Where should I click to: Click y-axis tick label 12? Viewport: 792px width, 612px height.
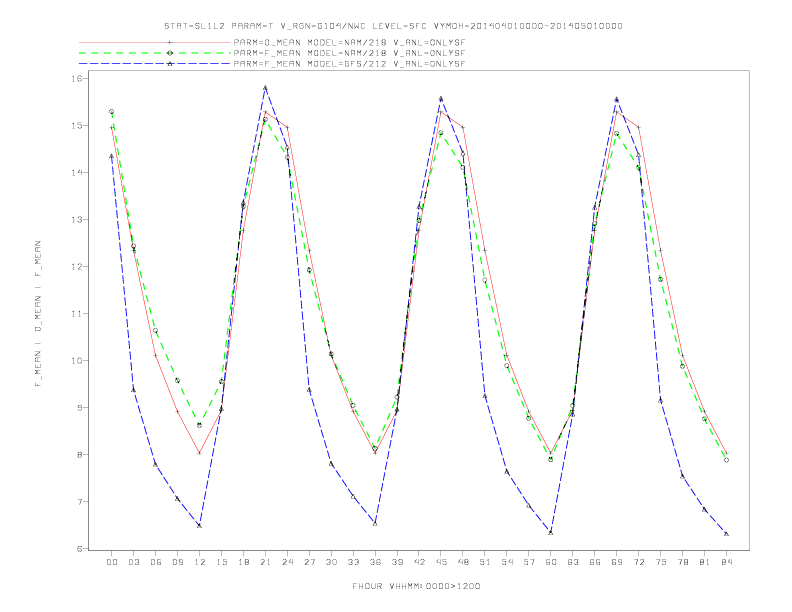(x=77, y=267)
